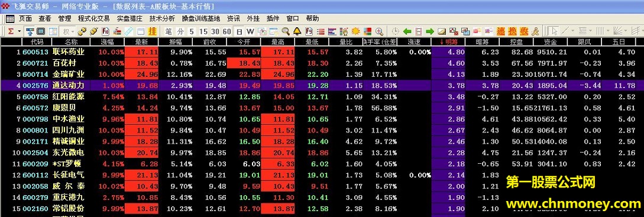644x217 pixels.
Task: Select the fan lines drawing tool
Action: (x=617, y=31)
